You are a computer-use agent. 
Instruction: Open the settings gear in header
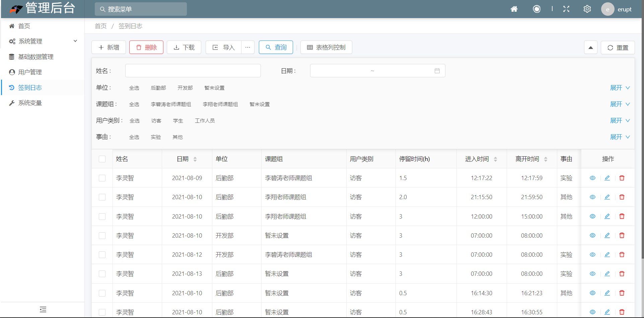coord(587,9)
